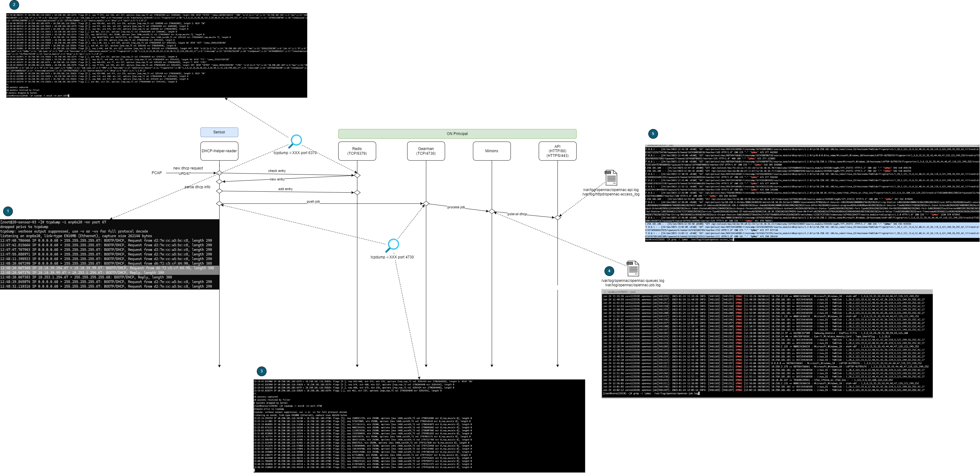Click the Minions lifeline diamond at process job
The image size is (980, 473).
pyautogui.click(x=492, y=211)
